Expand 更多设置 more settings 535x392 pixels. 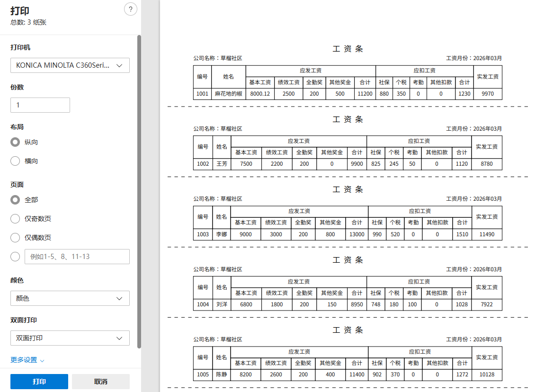coord(27,360)
